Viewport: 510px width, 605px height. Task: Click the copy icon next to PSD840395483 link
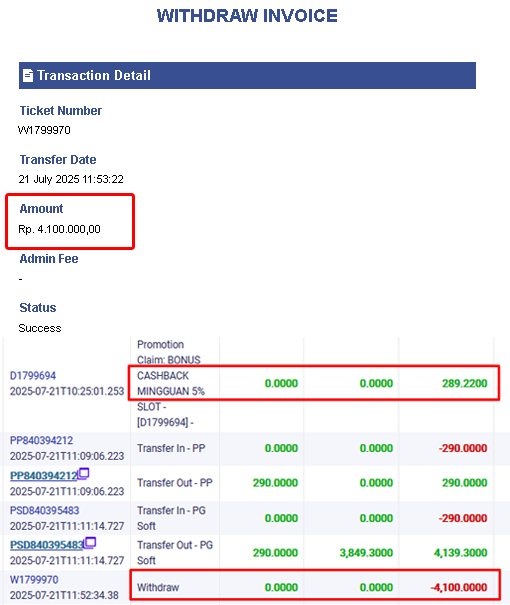[90, 542]
